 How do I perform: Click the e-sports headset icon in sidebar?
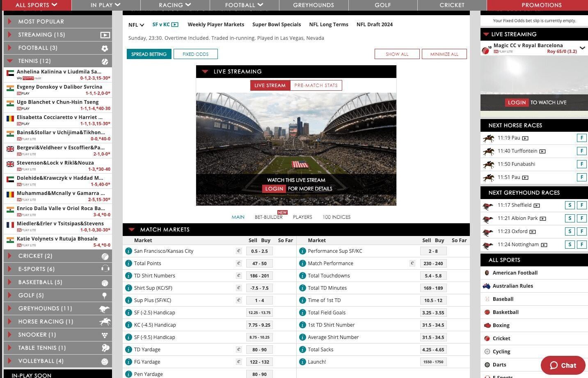click(105, 269)
